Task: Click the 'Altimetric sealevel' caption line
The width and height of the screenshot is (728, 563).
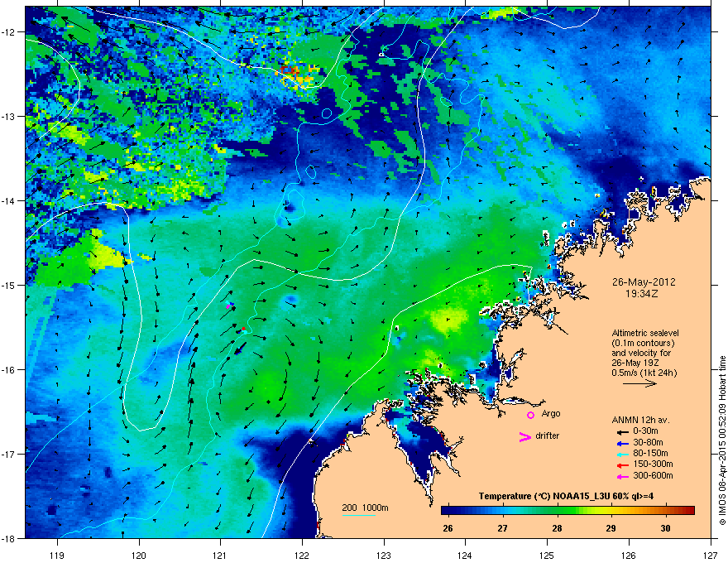Action: pos(645,333)
